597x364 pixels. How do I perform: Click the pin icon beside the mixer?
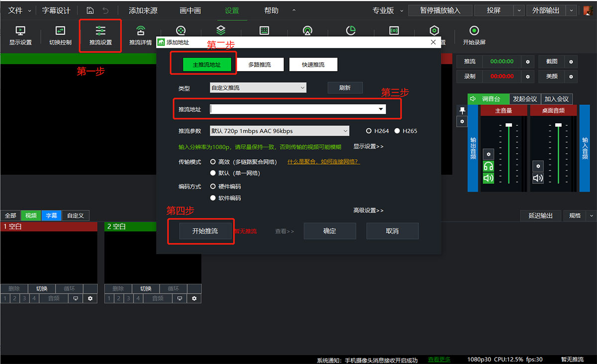[x=462, y=110]
